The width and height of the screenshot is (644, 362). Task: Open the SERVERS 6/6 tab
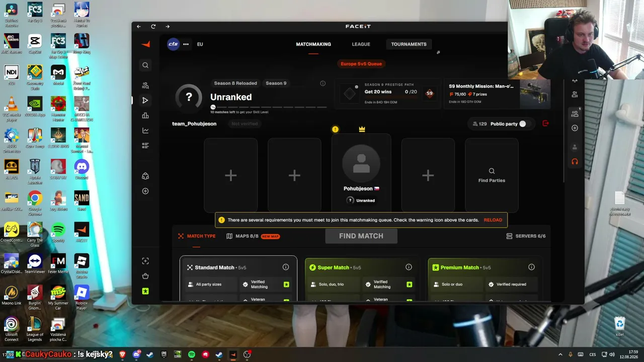point(526,236)
